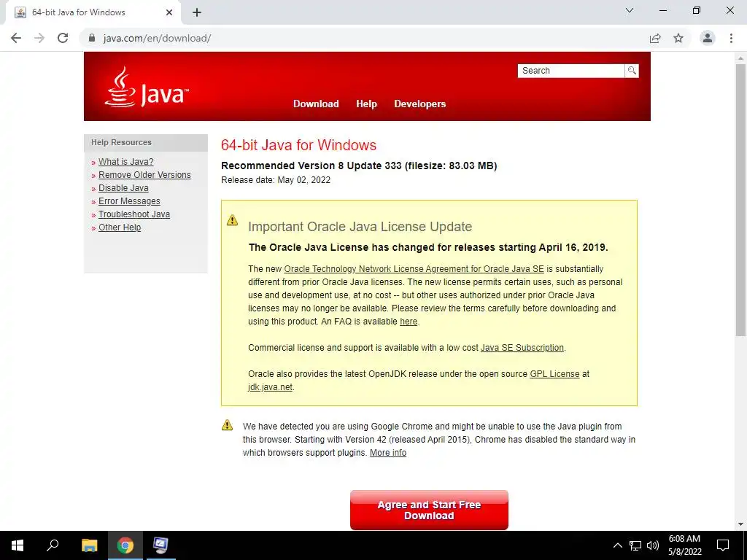
Task: Open the Other Help link
Action: 120,227
